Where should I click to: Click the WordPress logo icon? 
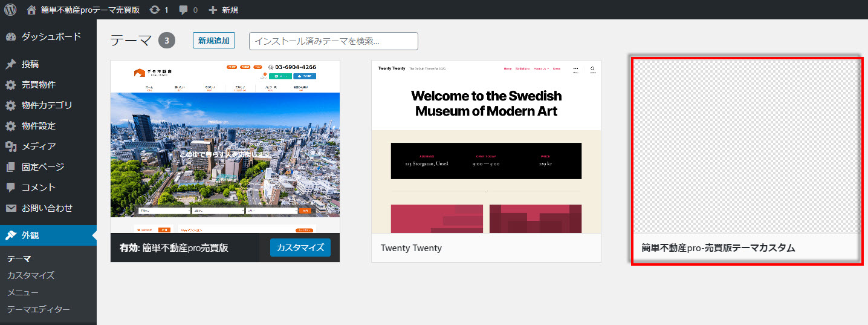pos(10,10)
